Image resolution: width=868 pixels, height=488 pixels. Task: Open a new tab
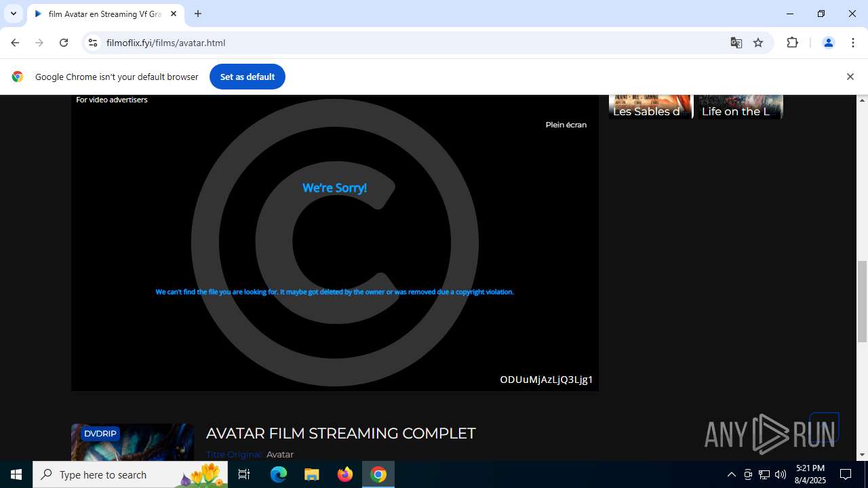[x=198, y=14]
